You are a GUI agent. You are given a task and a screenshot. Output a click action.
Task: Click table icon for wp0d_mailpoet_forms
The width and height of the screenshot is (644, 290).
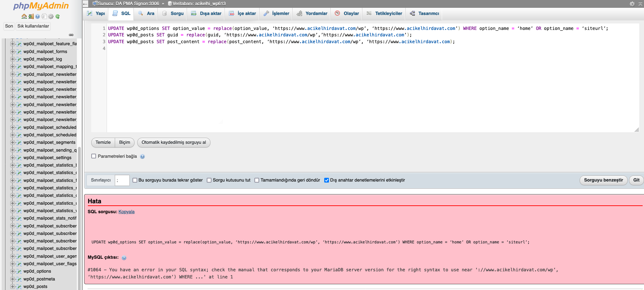point(19,52)
